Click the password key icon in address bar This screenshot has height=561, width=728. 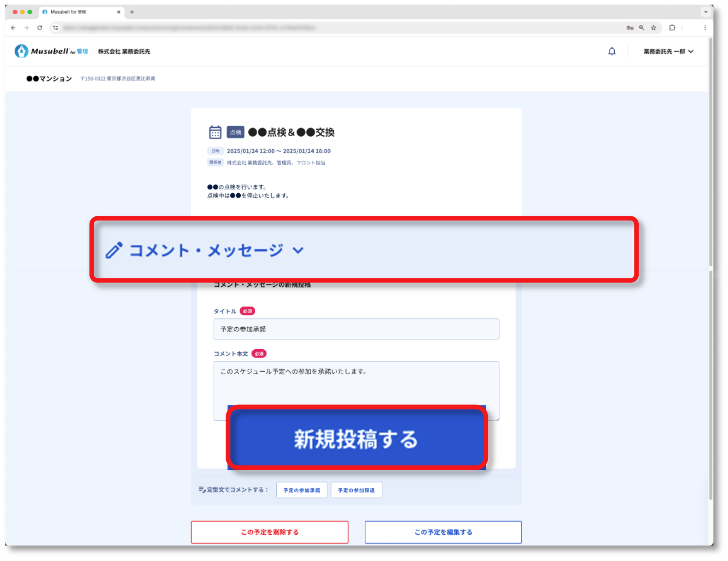click(629, 28)
